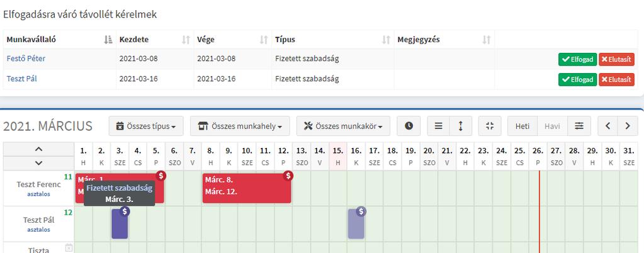This screenshot has height=253, width=644.
Task: Sort table by Típus column
Action: click(332, 40)
